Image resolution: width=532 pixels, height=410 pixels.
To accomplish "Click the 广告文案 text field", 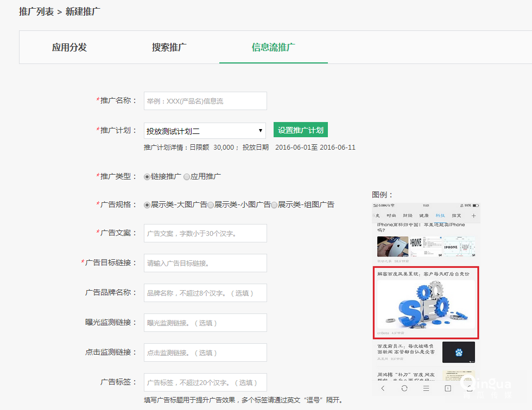I will click(205, 233).
